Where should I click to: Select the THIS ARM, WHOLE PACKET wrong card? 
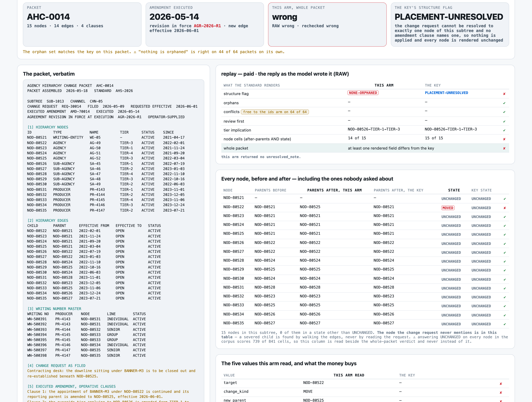[327, 25]
